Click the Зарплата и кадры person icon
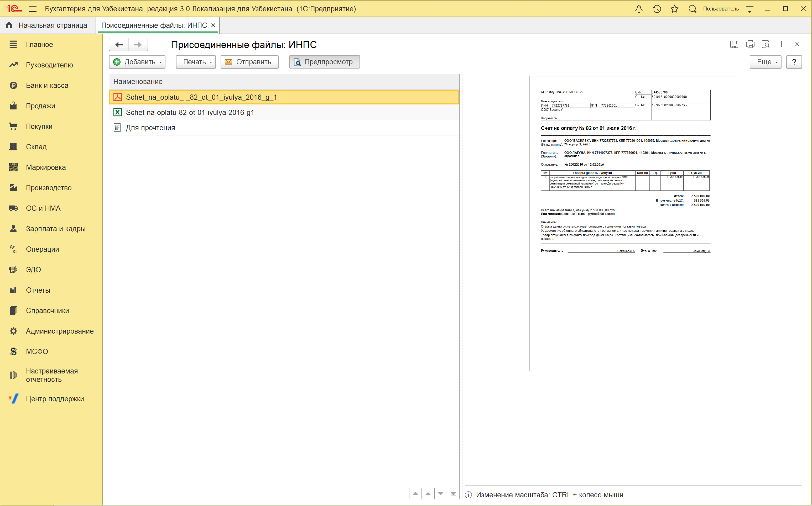Image resolution: width=812 pixels, height=506 pixels. pyautogui.click(x=13, y=229)
